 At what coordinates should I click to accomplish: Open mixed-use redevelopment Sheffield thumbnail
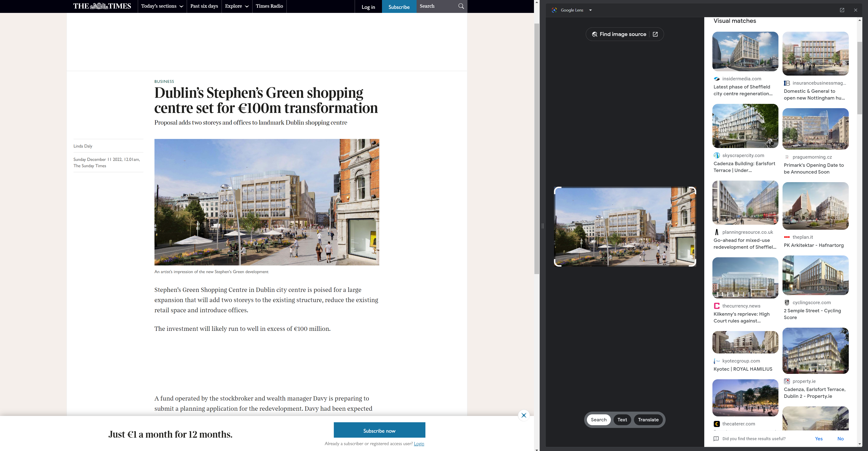coord(745,203)
